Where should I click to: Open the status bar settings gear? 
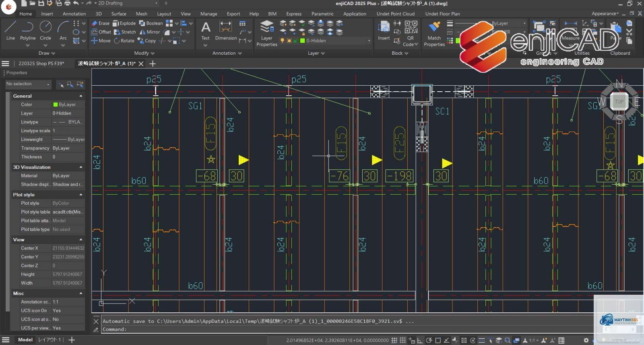[x=586, y=340]
